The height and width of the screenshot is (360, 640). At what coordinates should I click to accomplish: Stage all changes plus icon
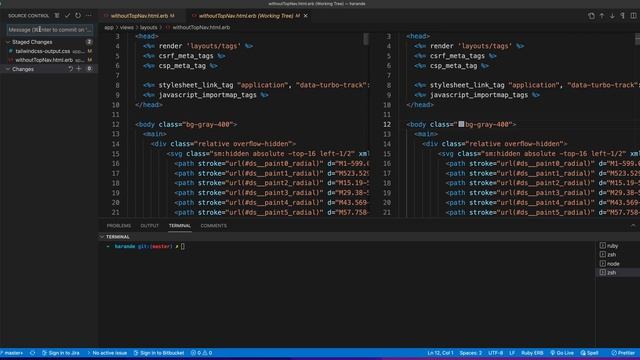click(79, 69)
